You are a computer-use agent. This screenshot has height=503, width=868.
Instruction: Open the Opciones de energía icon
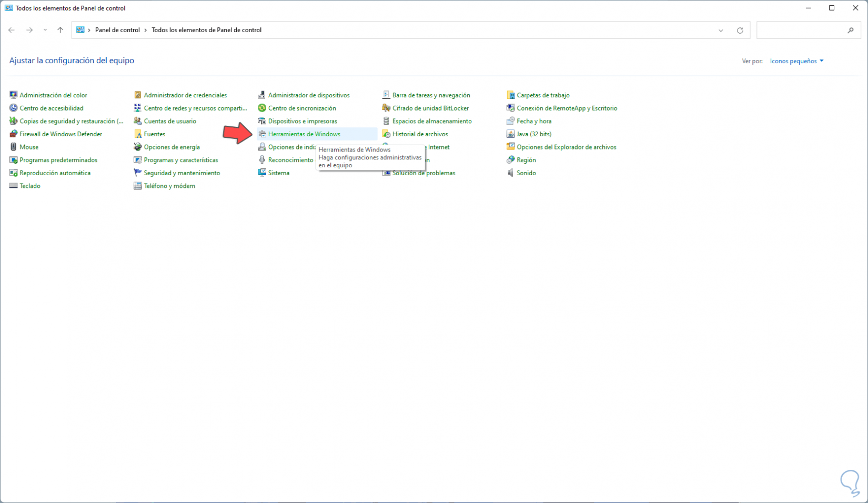[x=138, y=147]
